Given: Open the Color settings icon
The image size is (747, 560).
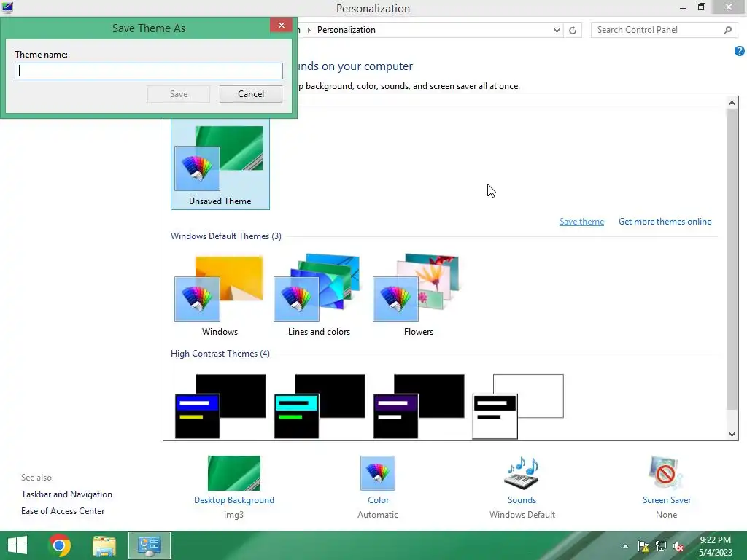Looking at the screenshot, I should tap(378, 472).
